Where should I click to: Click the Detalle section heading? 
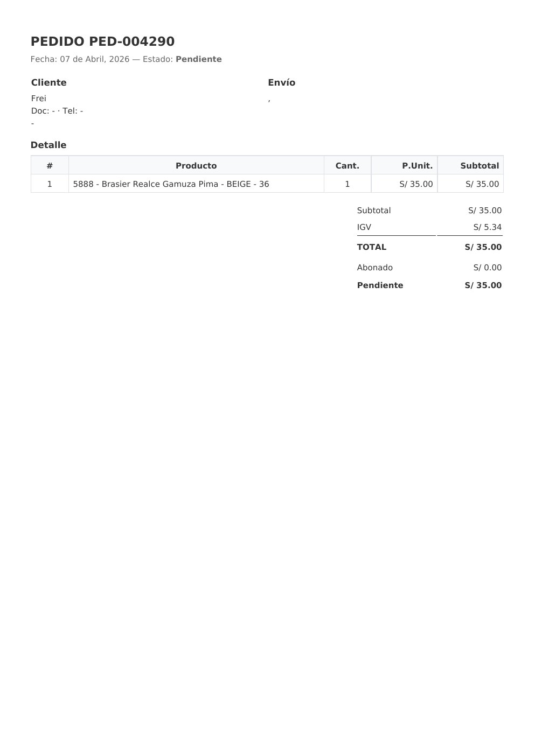(48, 145)
